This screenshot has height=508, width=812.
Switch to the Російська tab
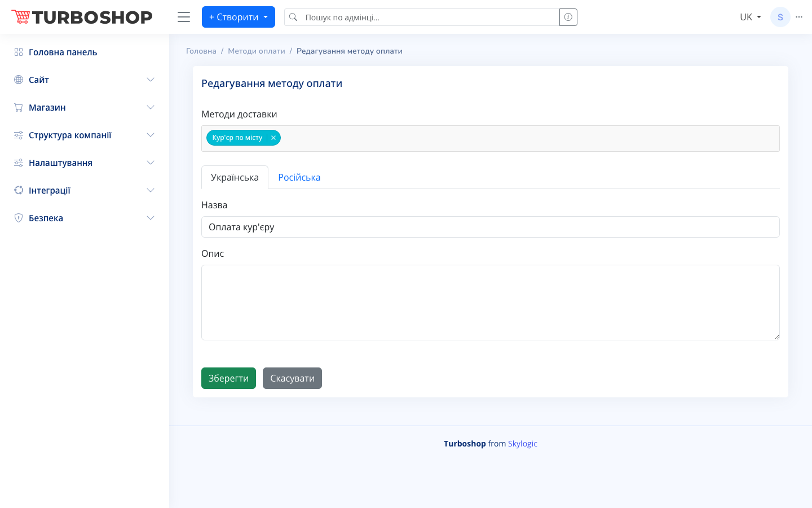299,177
